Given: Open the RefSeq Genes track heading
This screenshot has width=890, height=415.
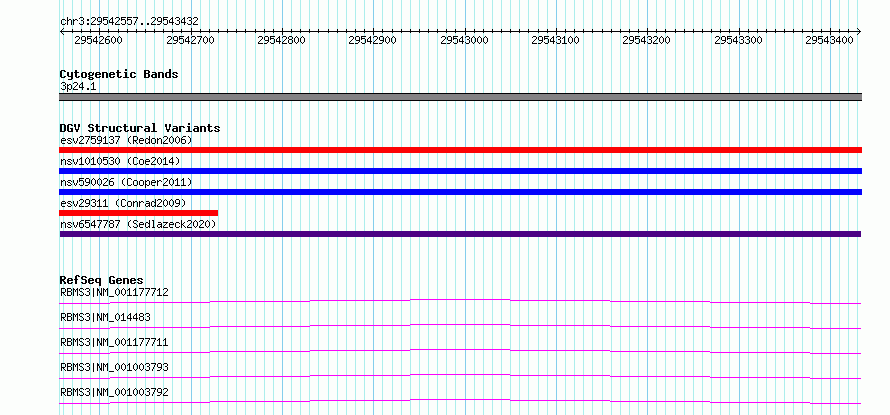Looking at the screenshot, I should coord(102,280).
